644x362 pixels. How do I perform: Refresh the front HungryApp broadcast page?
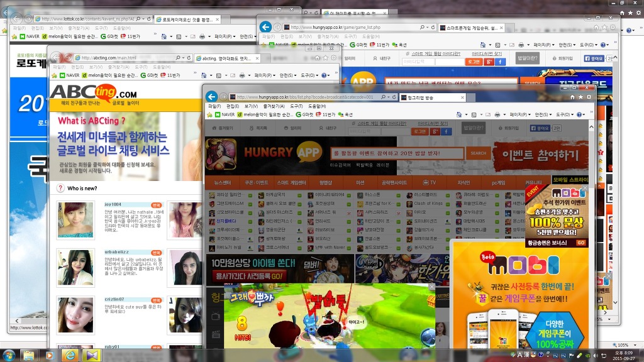(x=394, y=97)
